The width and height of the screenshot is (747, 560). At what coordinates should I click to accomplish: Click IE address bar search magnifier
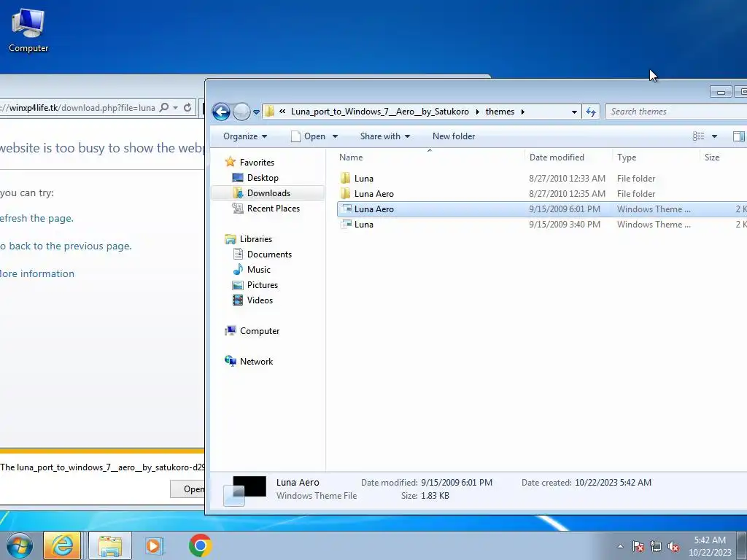point(164,108)
